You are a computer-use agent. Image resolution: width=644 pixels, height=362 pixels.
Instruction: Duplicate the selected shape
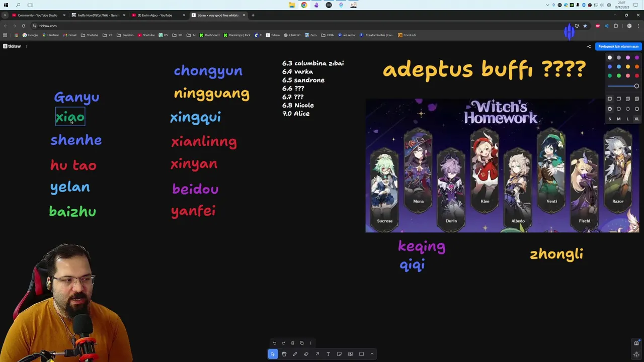[x=301, y=343]
